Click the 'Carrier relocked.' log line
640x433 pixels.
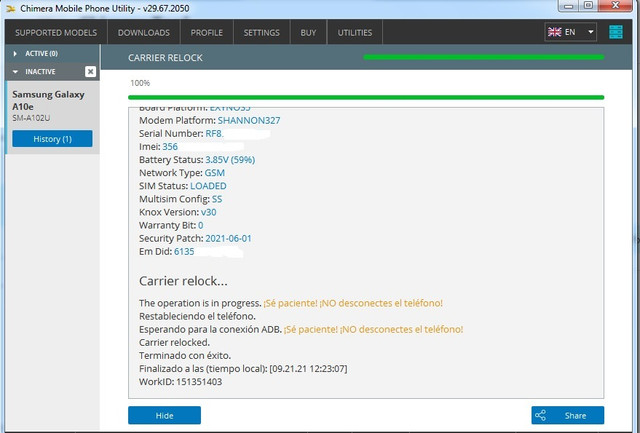point(174,342)
